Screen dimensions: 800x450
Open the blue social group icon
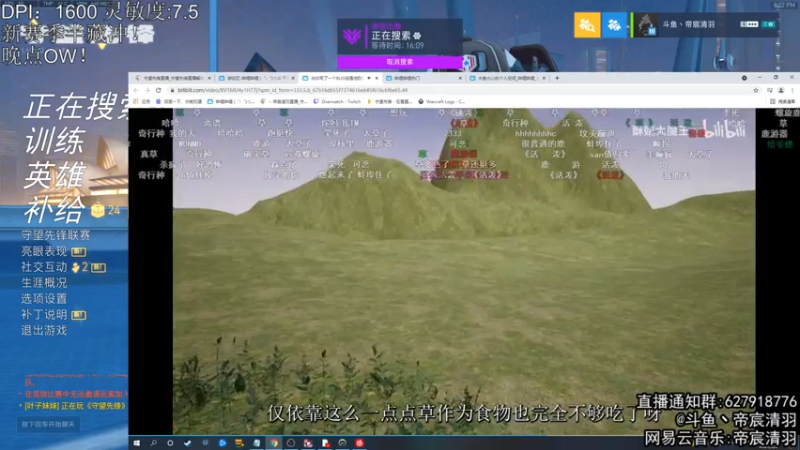pyautogui.click(x=614, y=24)
